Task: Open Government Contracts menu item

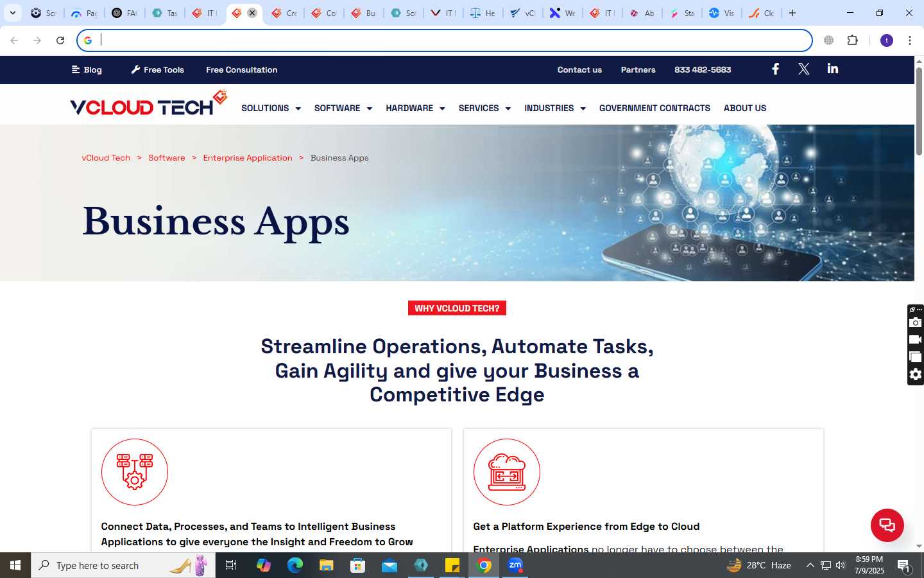Action: click(654, 108)
